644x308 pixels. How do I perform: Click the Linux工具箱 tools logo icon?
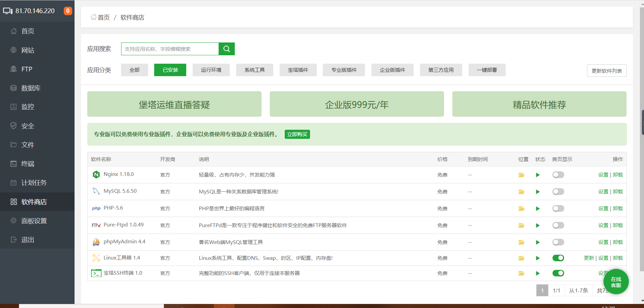(96, 258)
